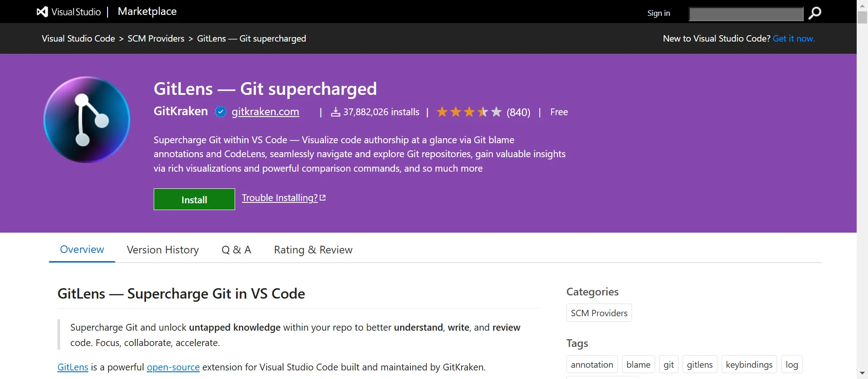Screen dimensions: 868x379
Task: Click the page scrollbar down arrow
Action: (x=862, y=374)
